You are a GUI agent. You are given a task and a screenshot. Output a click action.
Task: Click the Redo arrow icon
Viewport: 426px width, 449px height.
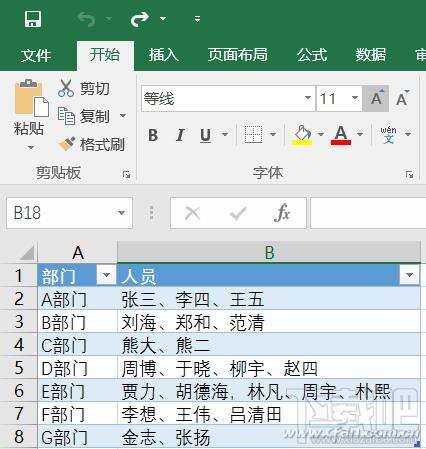tap(140, 19)
